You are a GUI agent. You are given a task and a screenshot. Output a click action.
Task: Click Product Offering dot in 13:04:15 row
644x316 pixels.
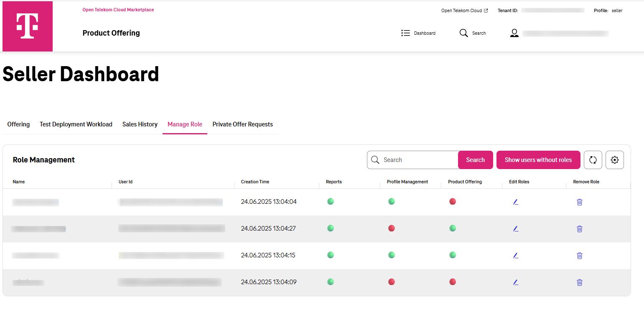(x=453, y=255)
